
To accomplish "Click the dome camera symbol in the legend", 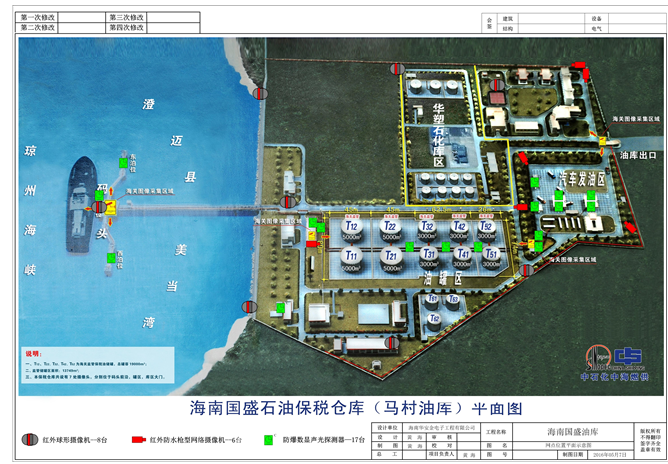I will coord(30,440).
